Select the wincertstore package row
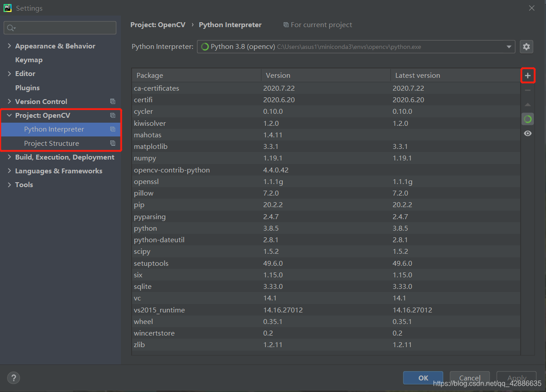The image size is (546, 392). (x=326, y=333)
